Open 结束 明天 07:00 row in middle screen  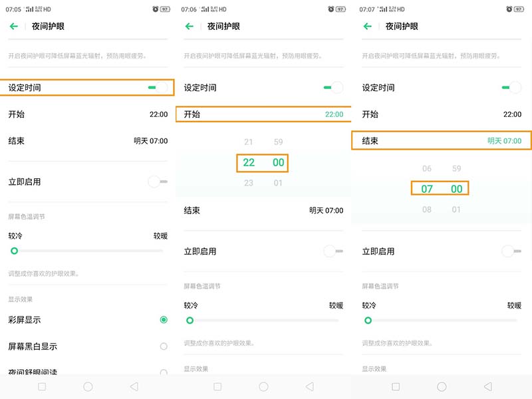pyautogui.click(x=263, y=210)
